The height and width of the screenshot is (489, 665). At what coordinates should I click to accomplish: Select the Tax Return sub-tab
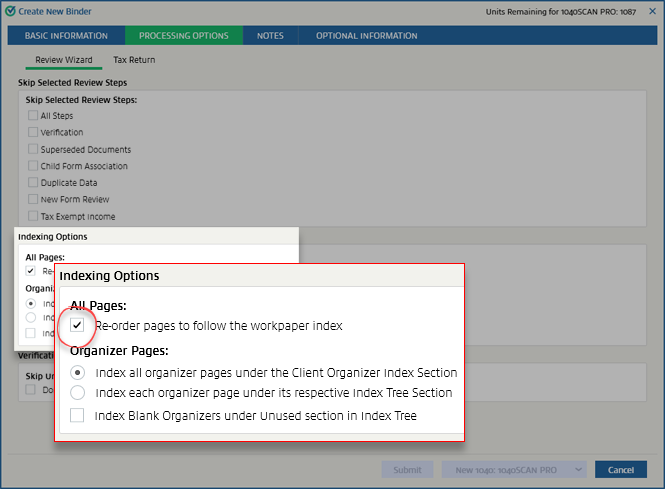pos(134,60)
